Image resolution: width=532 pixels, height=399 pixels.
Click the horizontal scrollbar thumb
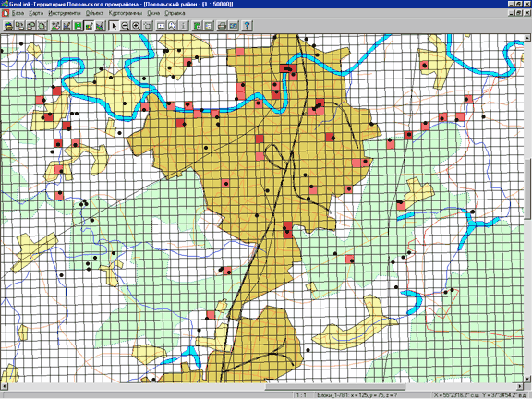(335, 386)
